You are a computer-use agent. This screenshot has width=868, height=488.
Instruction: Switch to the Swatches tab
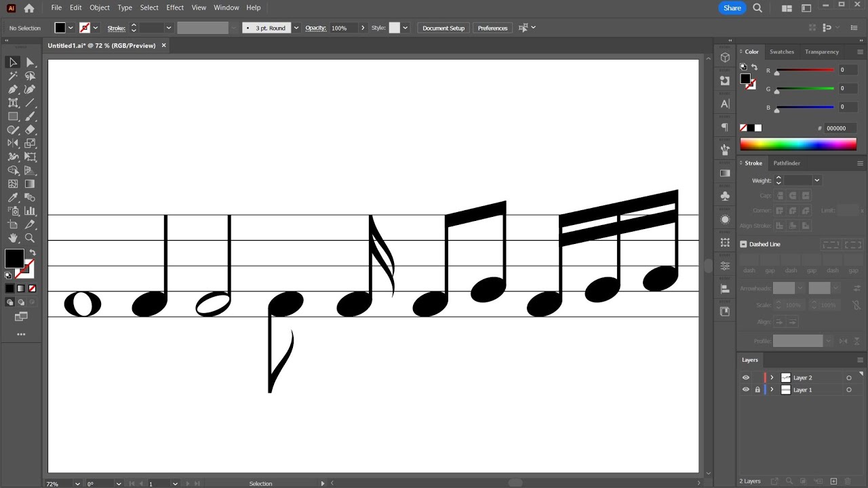[x=782, y=52]
